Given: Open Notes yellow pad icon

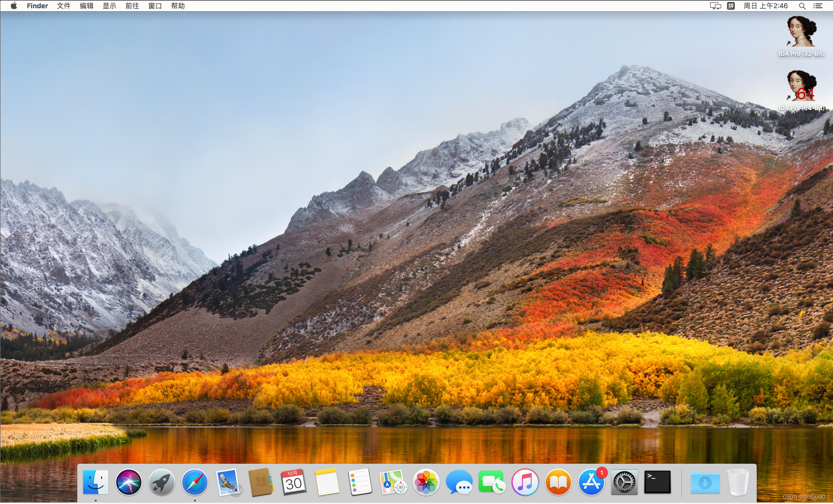Looking at the screenshot, I should pos(327,482).
